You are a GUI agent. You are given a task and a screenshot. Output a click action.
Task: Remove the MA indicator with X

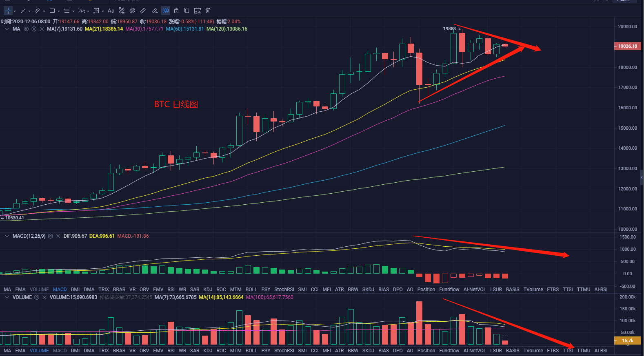coord(42,29)
